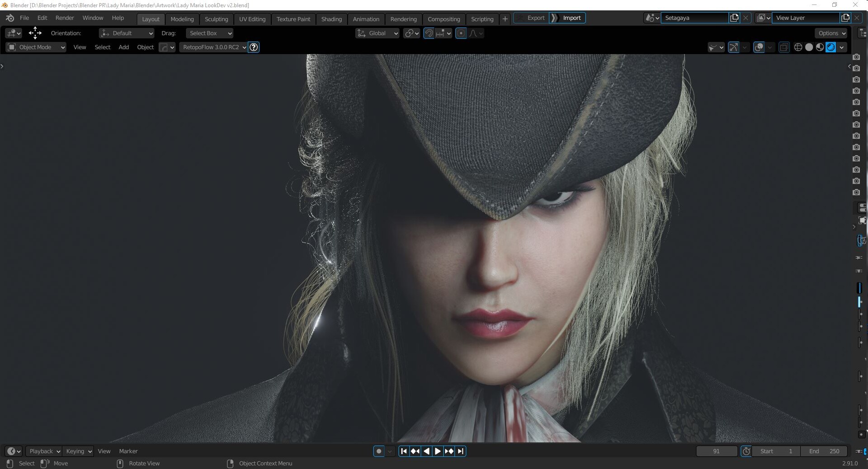The image size is (868, 469).
Task: Open the Window menu
Action: click(x=93, y=18)
